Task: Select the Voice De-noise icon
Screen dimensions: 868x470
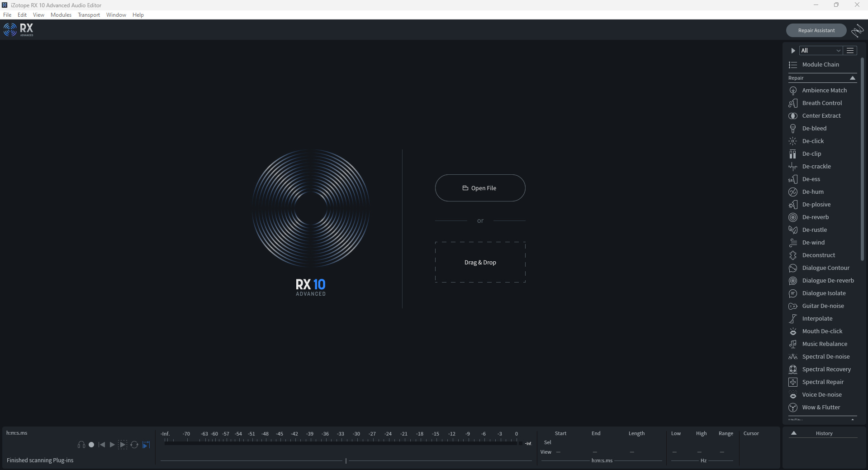Action: click(793, 395)
